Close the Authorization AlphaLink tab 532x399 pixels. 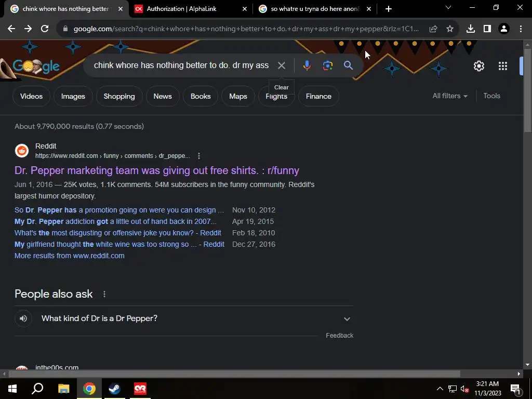point(245,9)
